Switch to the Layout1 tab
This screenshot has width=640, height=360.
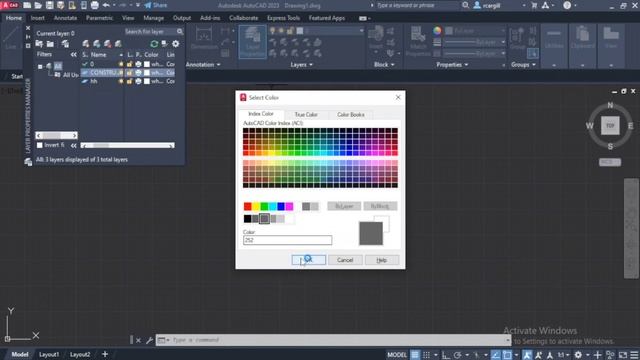pyautogui.click(x=49, y=354)
